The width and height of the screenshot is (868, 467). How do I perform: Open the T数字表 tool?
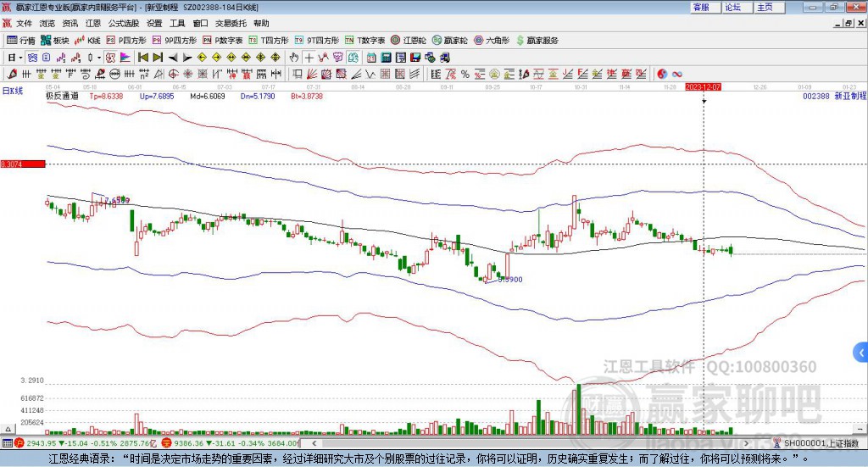(364, 41)
